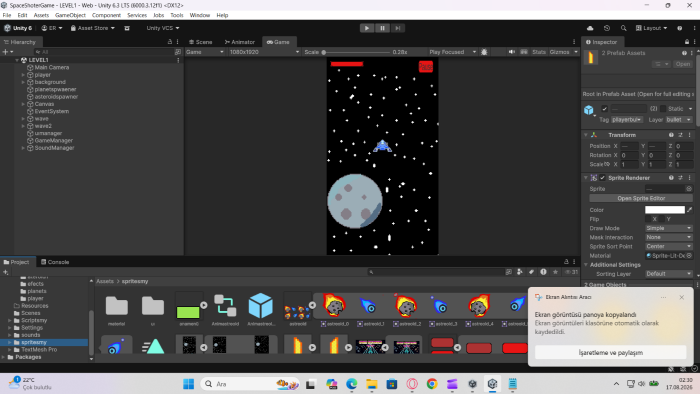700x394 pixels.
Task: Click the package manager icon beside Asset Store
Action: tap(127, 28)
